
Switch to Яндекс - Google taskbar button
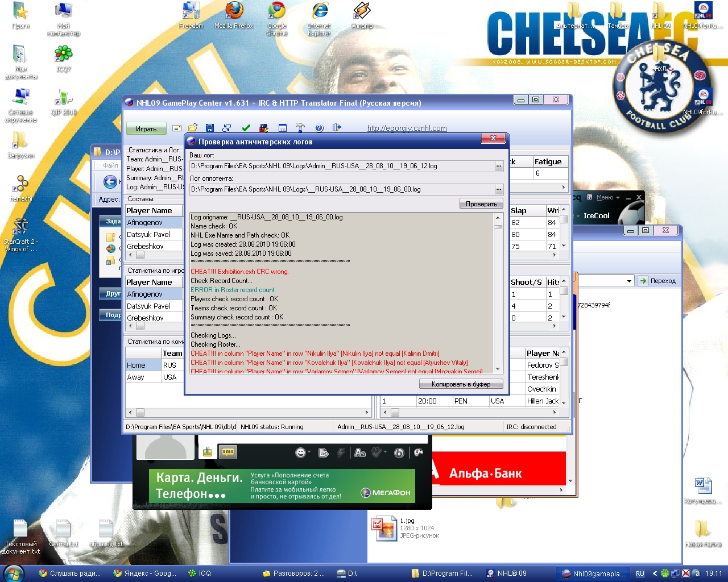click(x=145, y=573)
